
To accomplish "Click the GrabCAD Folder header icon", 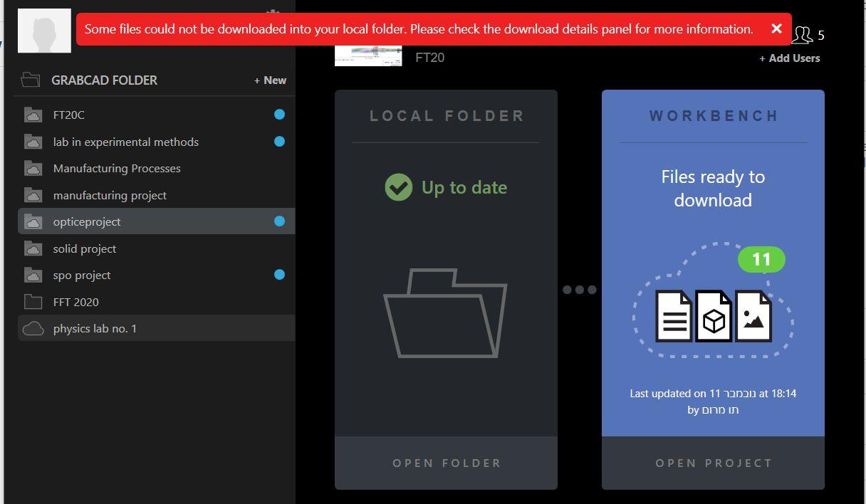I will point(31,80).
